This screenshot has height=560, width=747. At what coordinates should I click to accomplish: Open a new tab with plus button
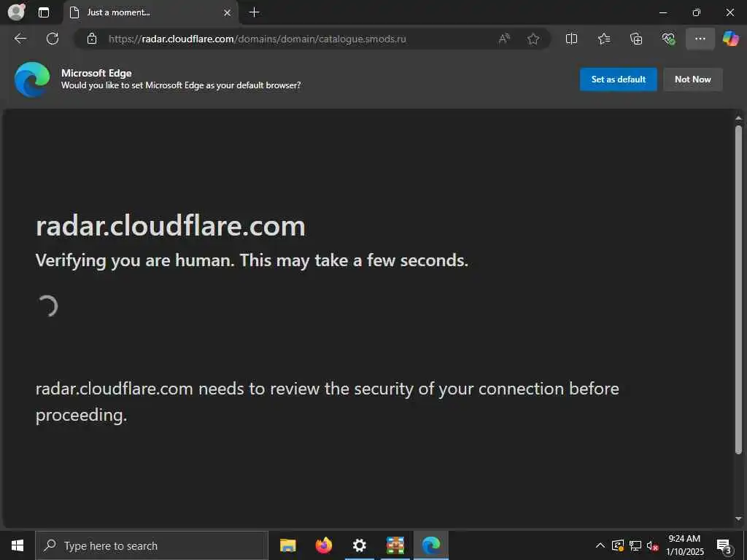tap(255, 12)
